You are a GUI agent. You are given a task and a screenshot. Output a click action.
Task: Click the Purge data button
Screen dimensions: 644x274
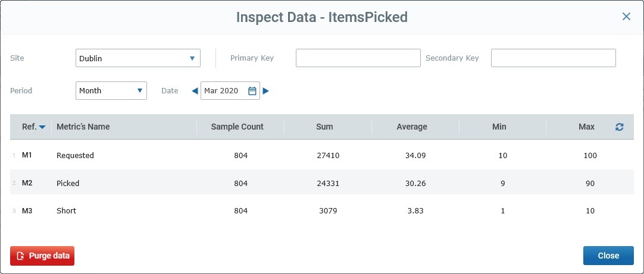42,256
